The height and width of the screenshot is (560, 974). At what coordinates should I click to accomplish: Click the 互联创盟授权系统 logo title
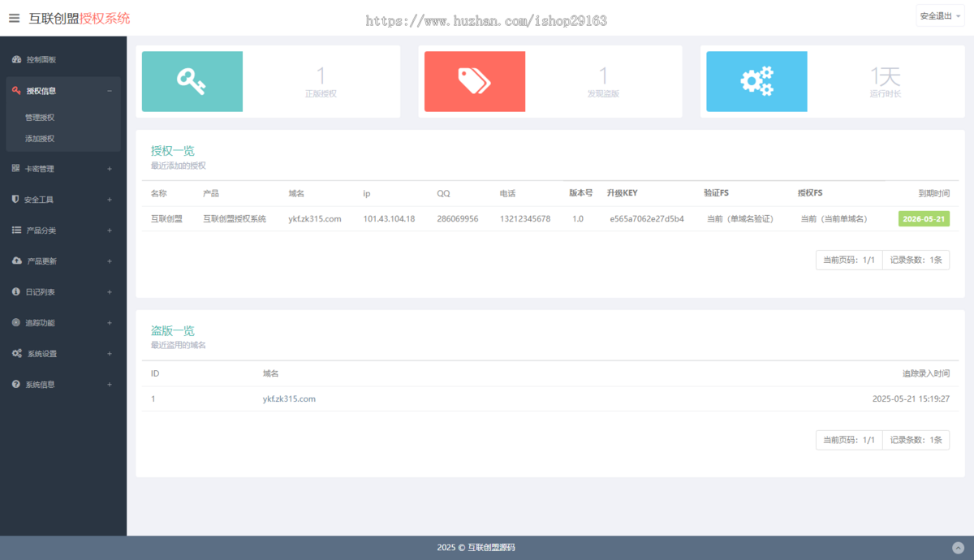80,18
